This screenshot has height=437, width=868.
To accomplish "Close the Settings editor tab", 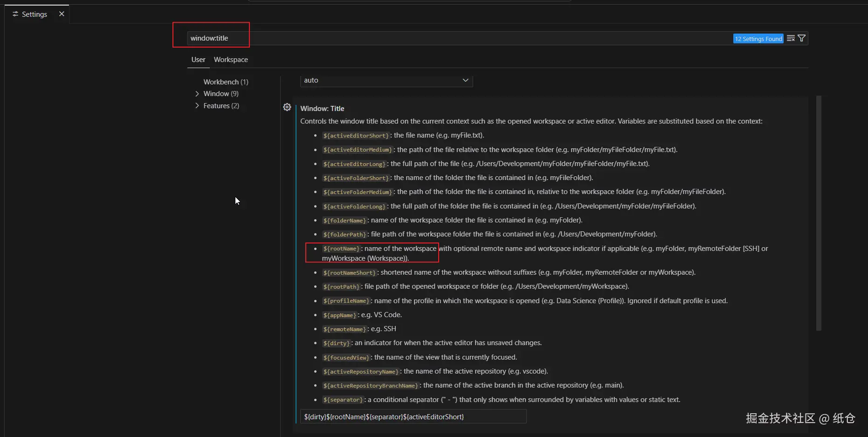I will (x=62, y=14).
